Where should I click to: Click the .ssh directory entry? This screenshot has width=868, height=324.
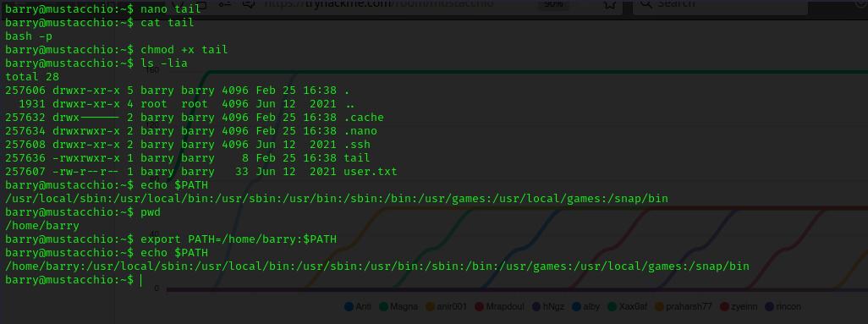(356, 145)
